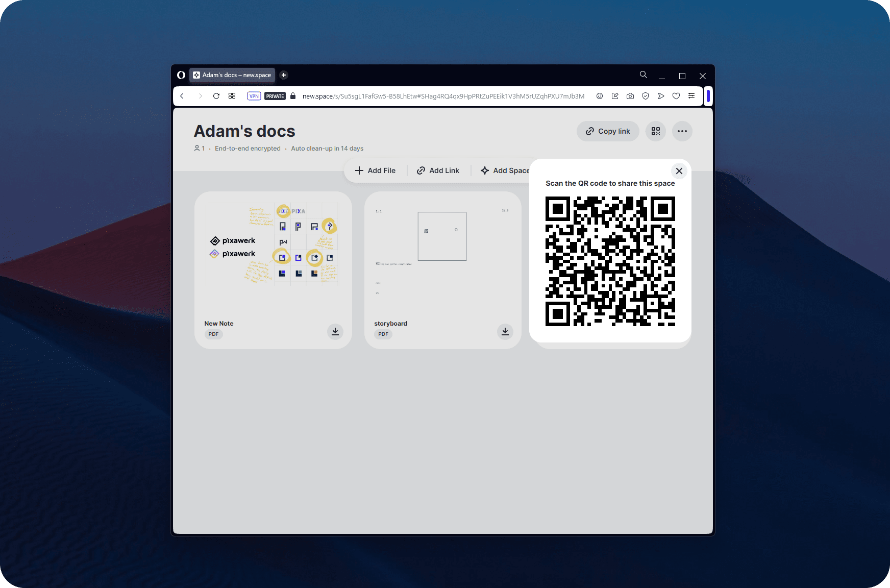This screenshot has width=890, height=588.
Task: Click the storyboard file name
Action: pos(391,324)
